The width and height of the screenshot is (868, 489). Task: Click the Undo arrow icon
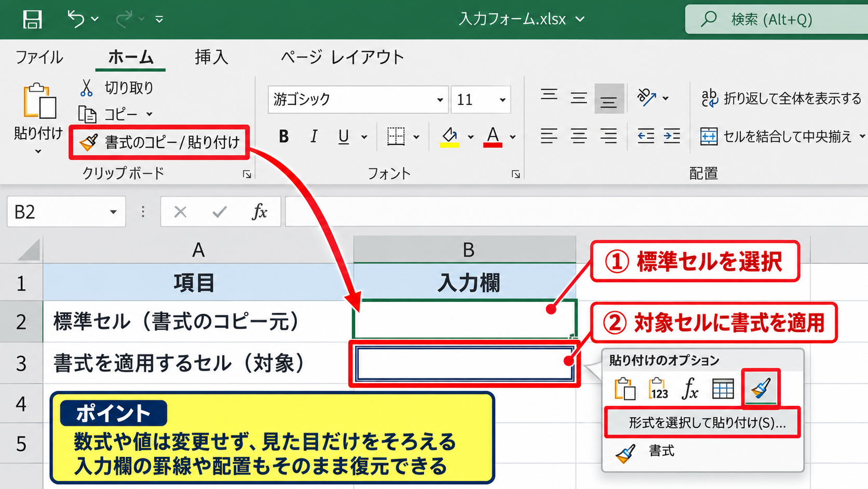76,19
